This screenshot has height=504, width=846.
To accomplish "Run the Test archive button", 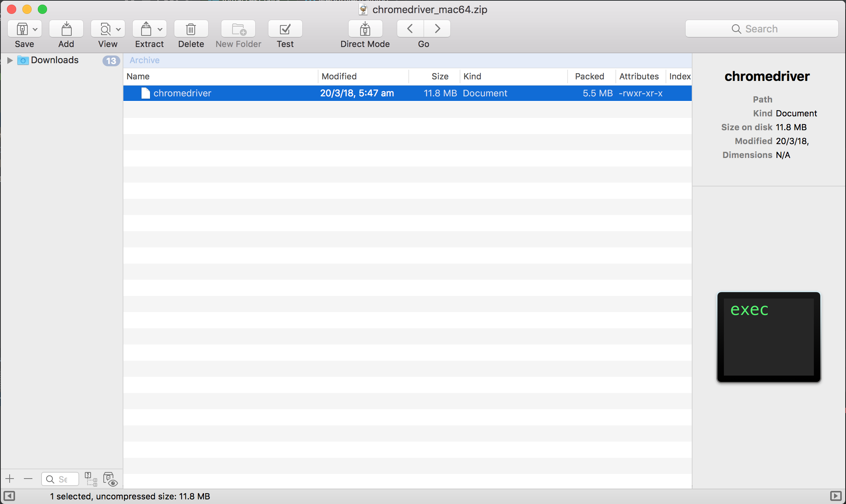I will coord(285,29).
